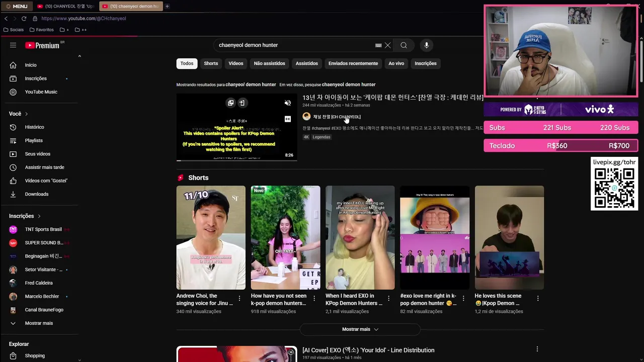Image resolution: width=644 pixels, height=362 pixels.
Task: Open the Sociais bookmarks folder
Action: (x=13, y=30)
